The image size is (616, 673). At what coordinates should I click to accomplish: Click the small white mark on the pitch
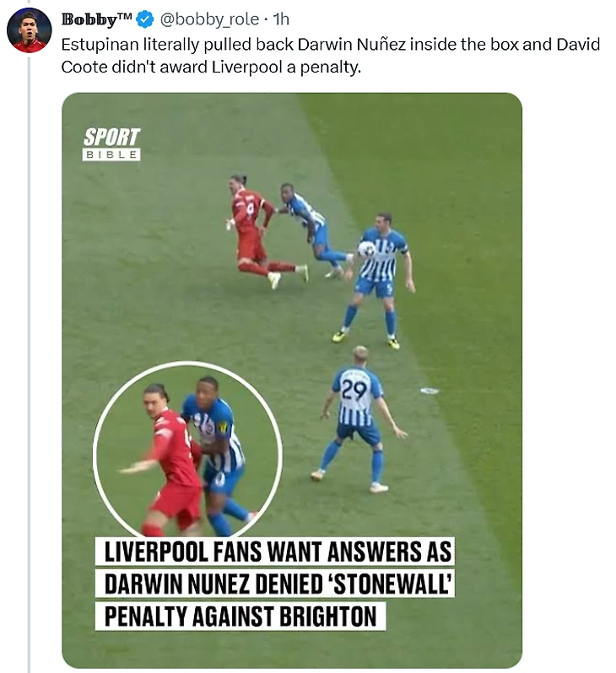click(x=430, y=390)
